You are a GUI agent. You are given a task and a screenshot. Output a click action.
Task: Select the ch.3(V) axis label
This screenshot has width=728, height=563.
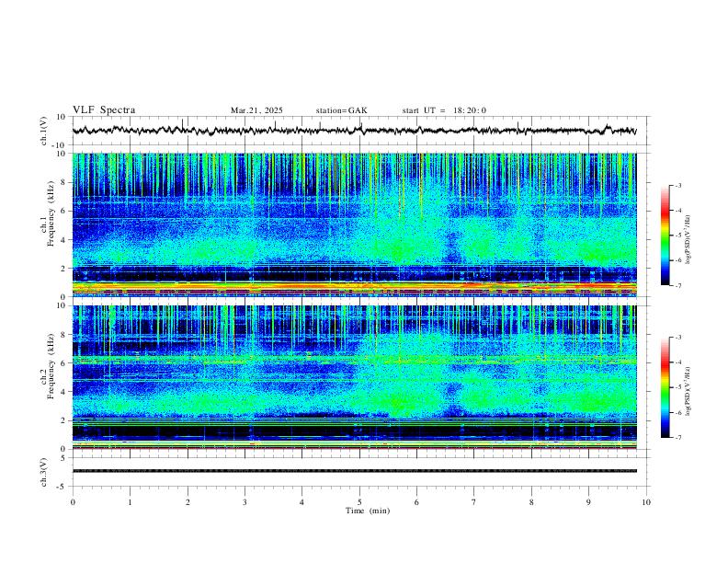pos(44,473)
